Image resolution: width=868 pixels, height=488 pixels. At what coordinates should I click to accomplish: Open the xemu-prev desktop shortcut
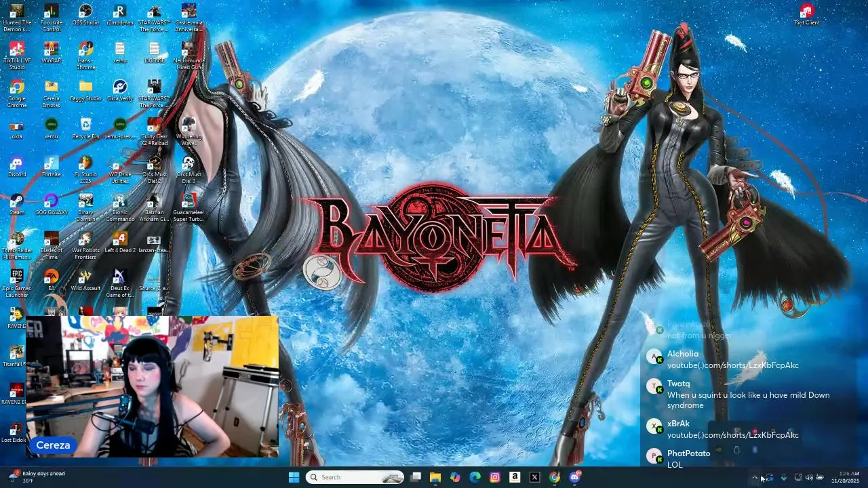120,129
